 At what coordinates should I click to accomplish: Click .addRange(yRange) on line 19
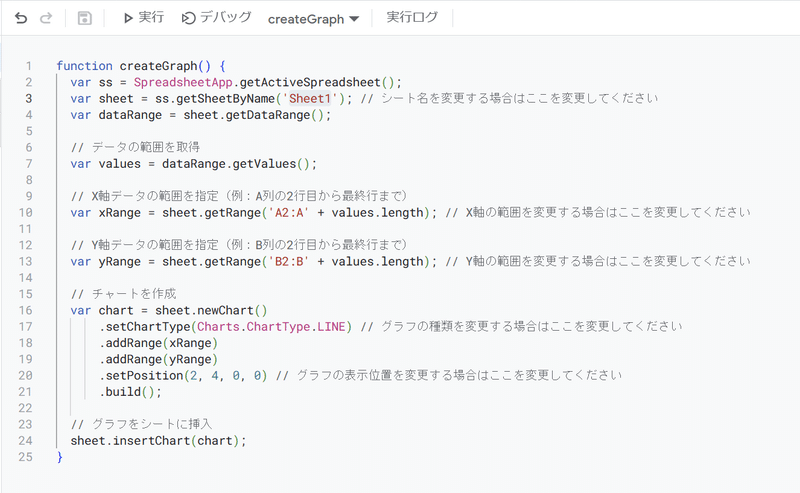coord(159,359)
